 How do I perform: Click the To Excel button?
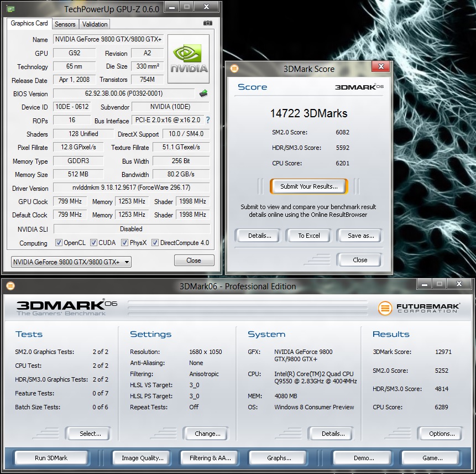pyautogui.click(x=308, y=236)
